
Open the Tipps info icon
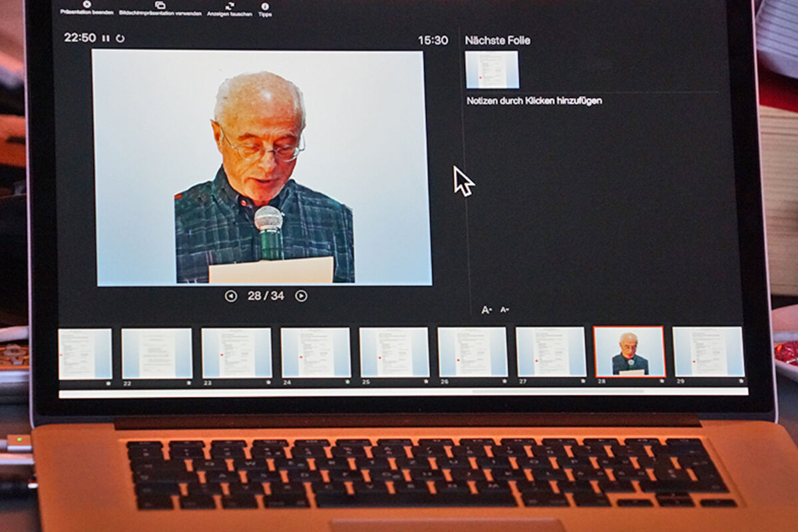pos(265,6)
